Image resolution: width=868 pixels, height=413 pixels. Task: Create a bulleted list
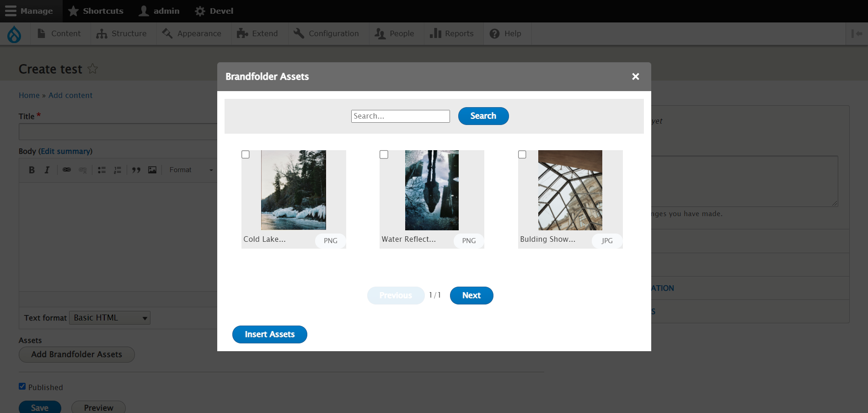102,170
